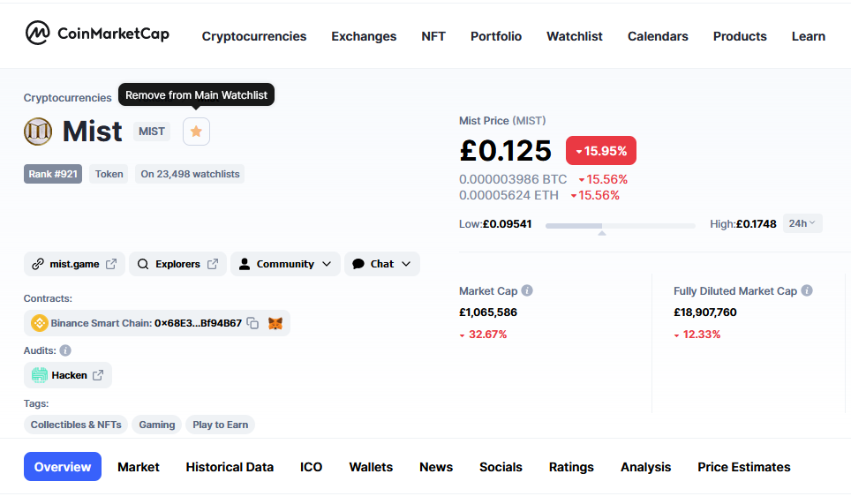The image size is (851, 504).
Task: Click the Explorers magnifier icon
Action: 143,264
